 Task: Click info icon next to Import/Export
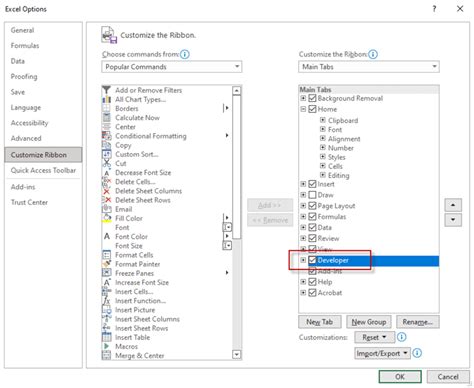coord(417,353)
